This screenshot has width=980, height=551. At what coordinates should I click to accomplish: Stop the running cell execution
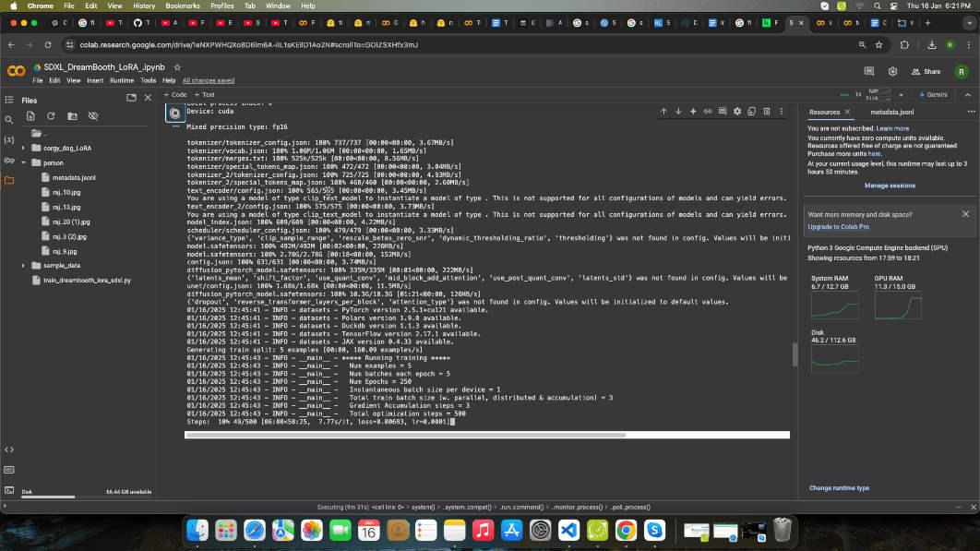pos(174,113)
